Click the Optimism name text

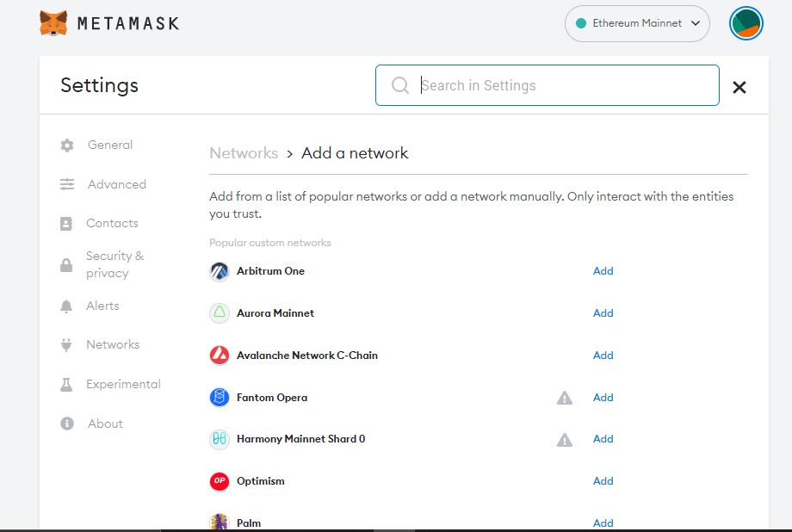click(x=261, y=481)
